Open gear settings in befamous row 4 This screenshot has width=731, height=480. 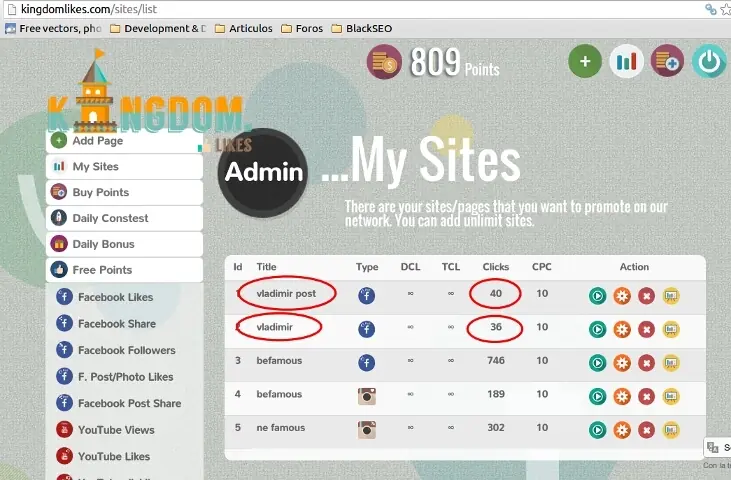[x=622, y=396]
